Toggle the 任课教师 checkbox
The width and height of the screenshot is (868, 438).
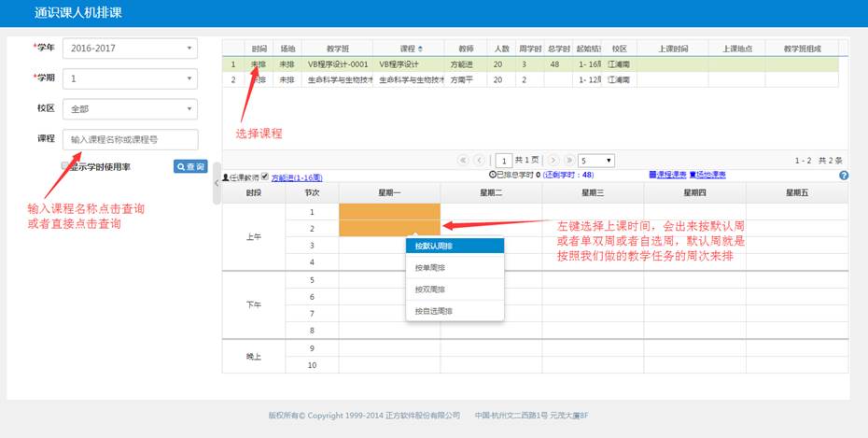point(265,176)
